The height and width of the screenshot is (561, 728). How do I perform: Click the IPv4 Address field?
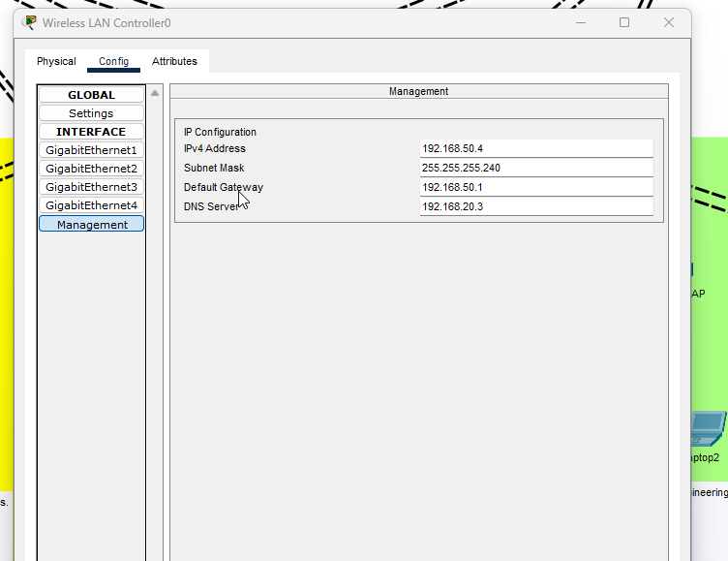point(535,148)
